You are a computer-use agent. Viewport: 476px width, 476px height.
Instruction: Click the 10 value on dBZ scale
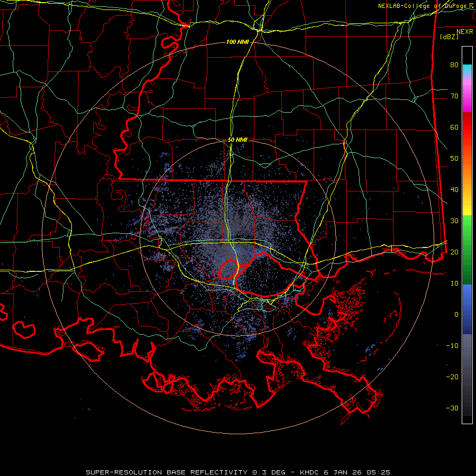(454, 283)
